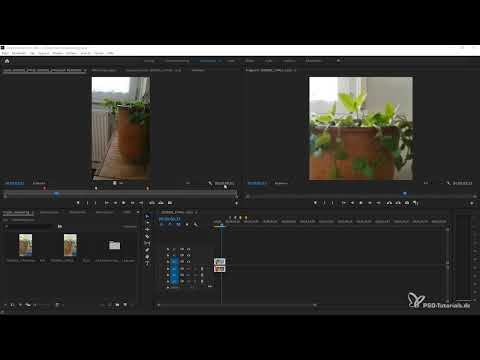Viewport: 480px width, 360px height.
Task: Click the Source monitor playhead timecode
Action: tap(15, 183)
